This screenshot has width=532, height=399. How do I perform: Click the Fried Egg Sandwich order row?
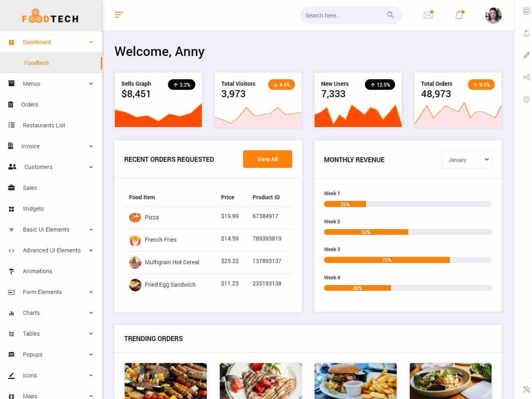click(208, 285)
